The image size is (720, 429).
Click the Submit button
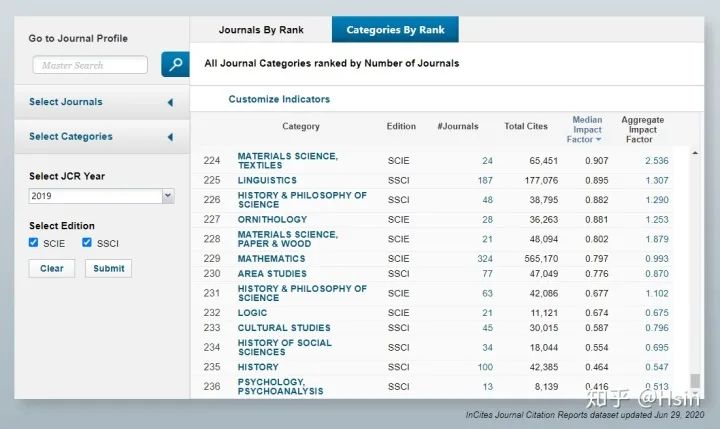(x=108, y=269)
